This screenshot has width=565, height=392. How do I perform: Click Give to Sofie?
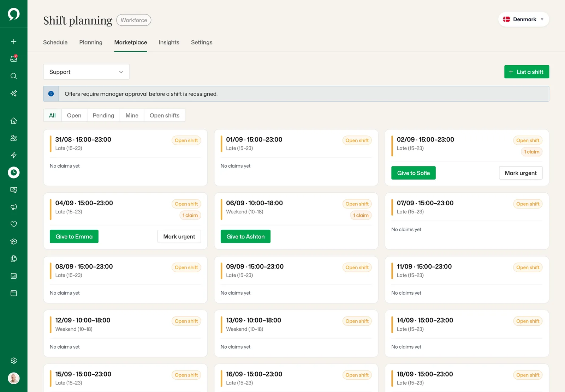(414, 173)
